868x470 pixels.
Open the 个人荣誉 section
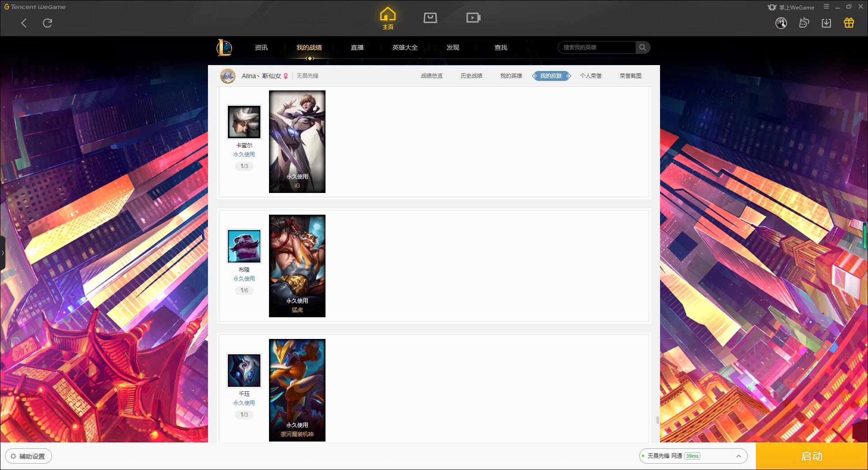tap(591, 76)
